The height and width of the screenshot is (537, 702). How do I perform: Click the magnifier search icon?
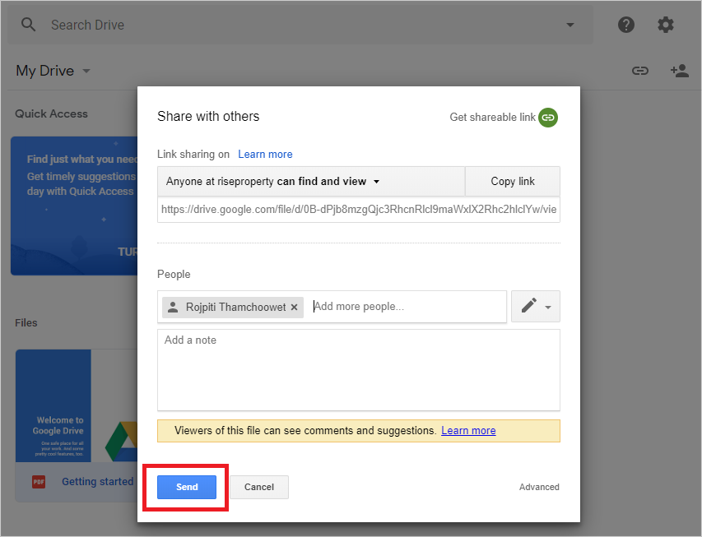pos(28,25)
